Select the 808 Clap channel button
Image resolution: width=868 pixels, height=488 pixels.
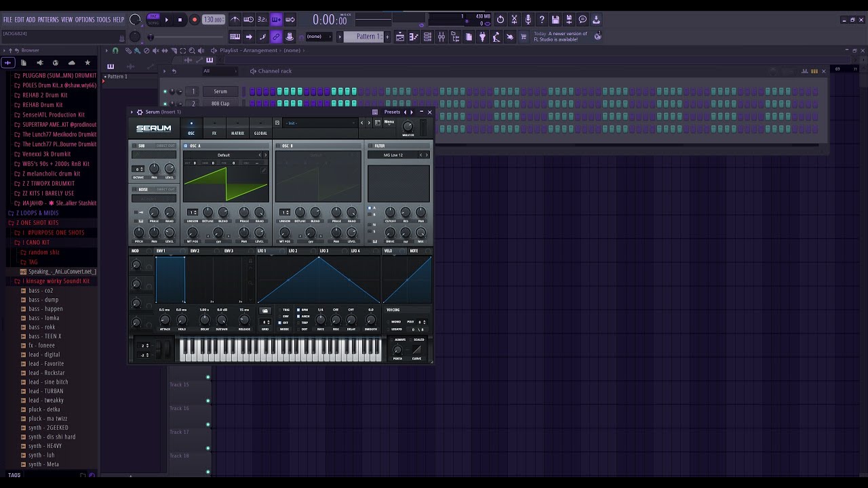pos(220,104)
